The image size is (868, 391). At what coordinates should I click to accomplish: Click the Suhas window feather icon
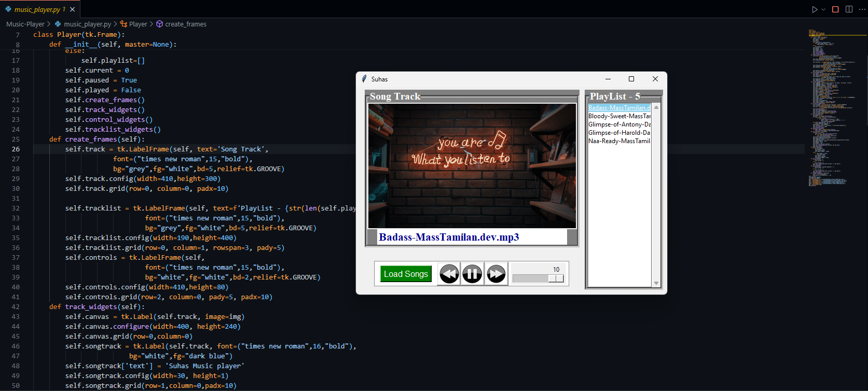[364, 79]
